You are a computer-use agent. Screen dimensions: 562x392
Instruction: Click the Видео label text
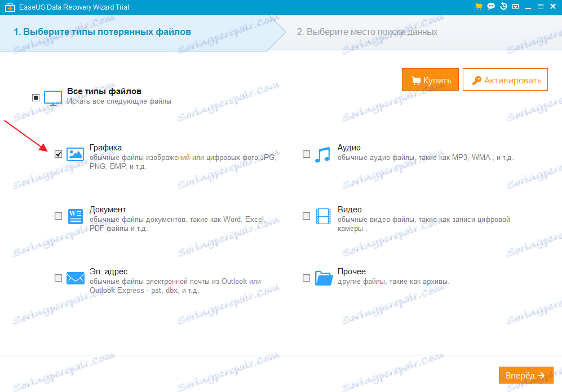tap(349, 210)
